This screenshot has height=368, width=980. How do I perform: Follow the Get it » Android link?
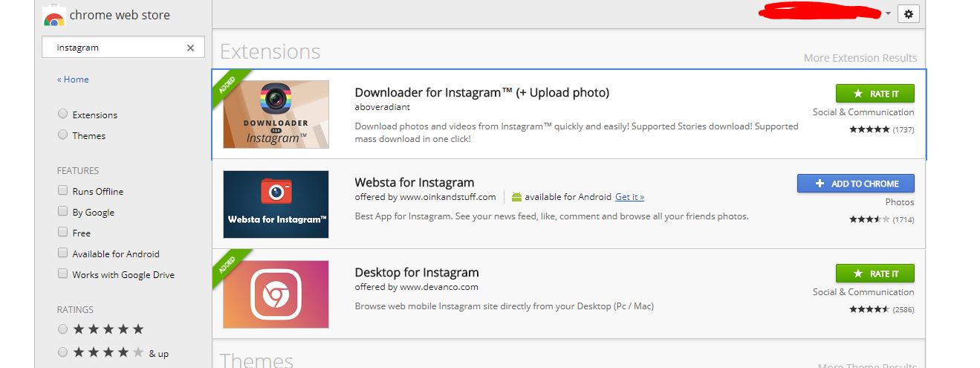[629, 197]
